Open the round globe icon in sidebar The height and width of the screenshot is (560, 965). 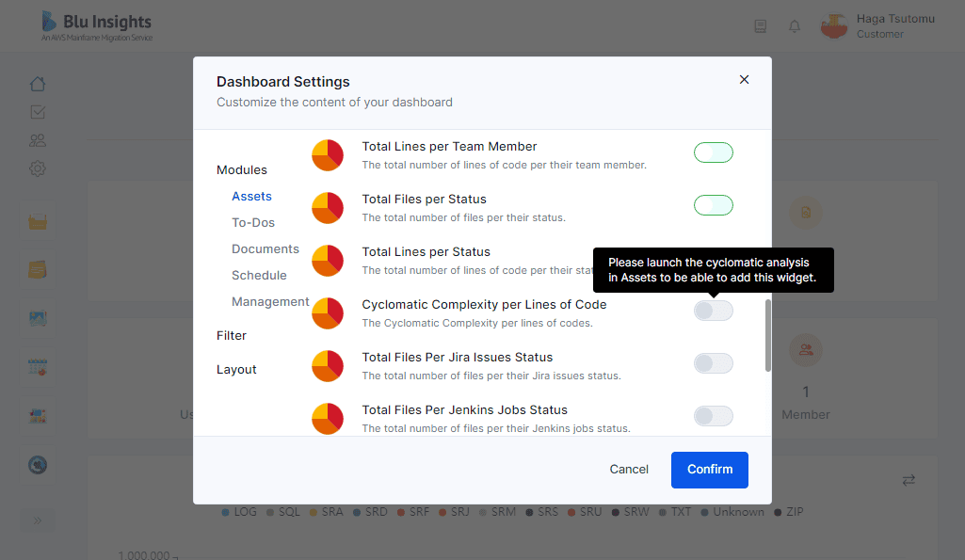[38, 465]
